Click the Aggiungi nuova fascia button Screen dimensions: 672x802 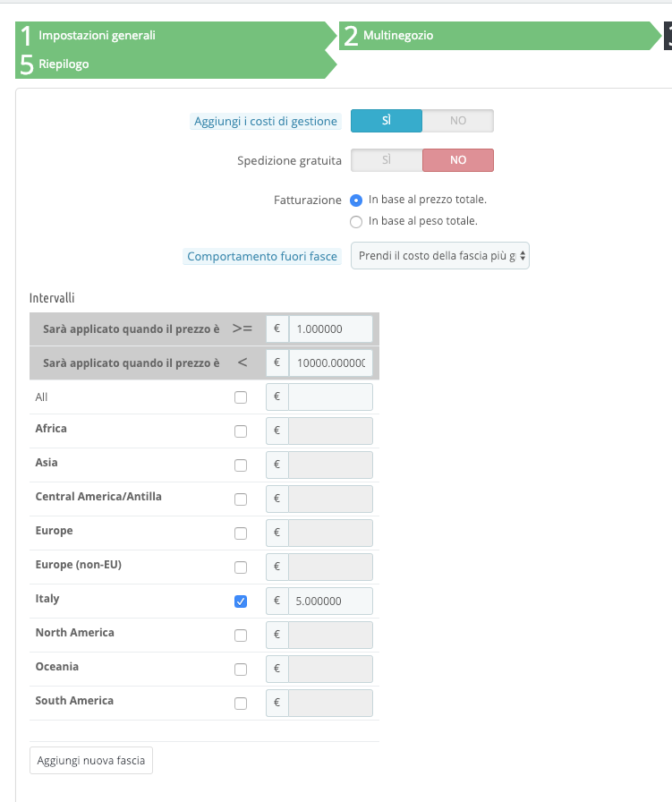(x=91, y=761)
